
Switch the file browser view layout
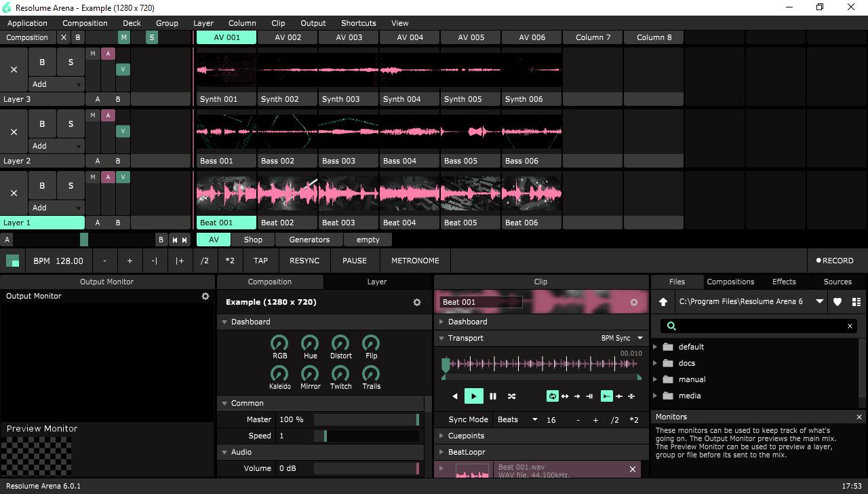(856, 302)
